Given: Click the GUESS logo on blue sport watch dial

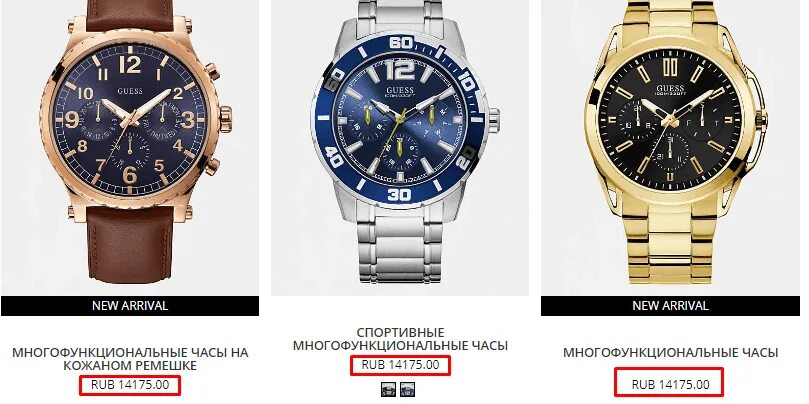Looking at the screenshot, I should click(x=400, y=90).
